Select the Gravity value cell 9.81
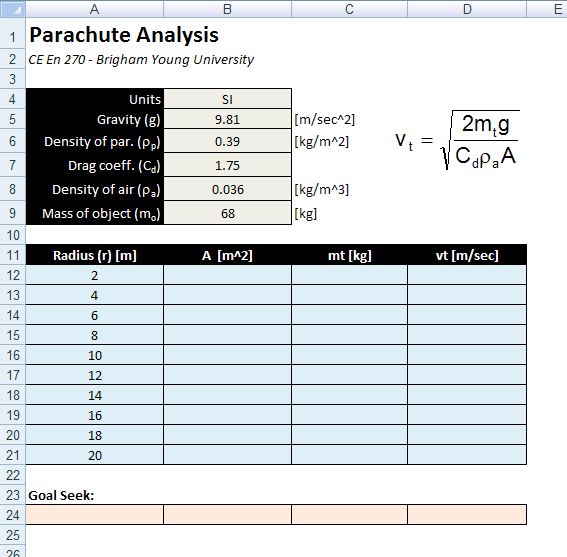This screenshot has height=557, width=567. coord(227,119)
